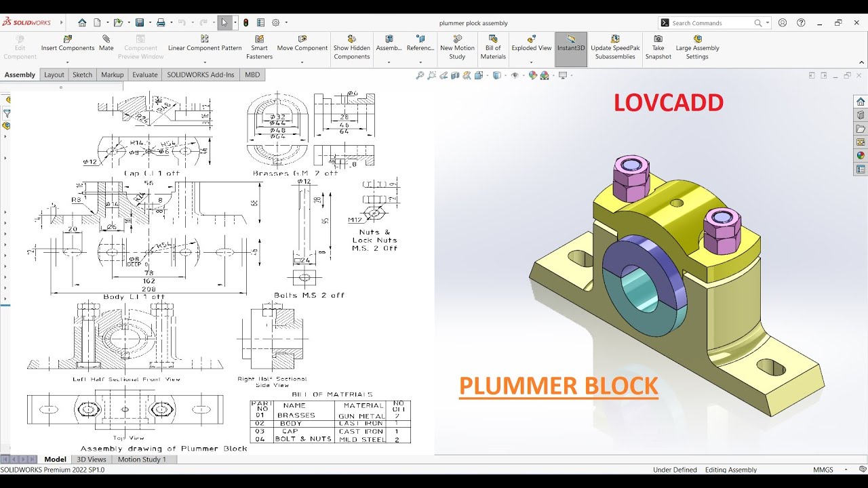Image resolution: width=868 pixels, height=488 pixels.
Task: Open Appearances task pane tab
Action: [x=861, y=155]
